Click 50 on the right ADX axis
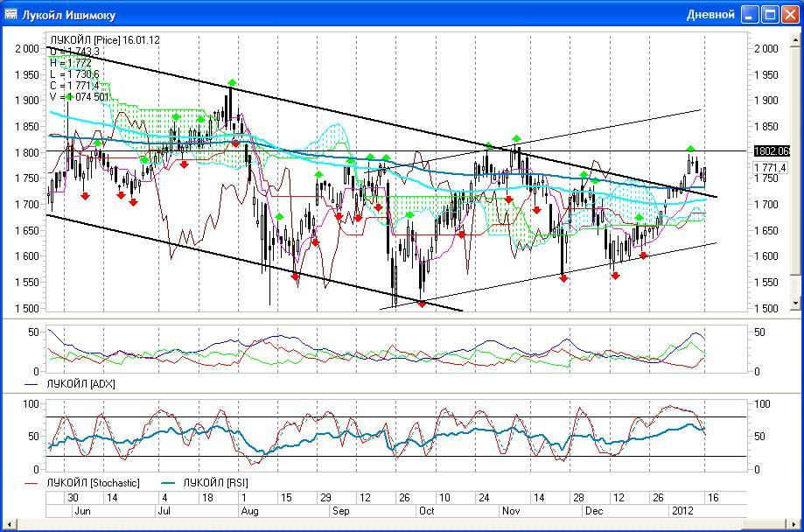The image size is (804, 532). (x=759, y=332)
